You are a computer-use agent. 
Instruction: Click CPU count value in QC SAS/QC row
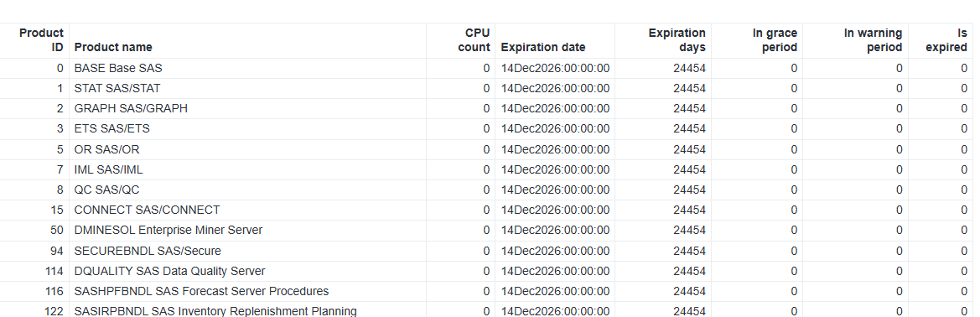tap(460, 190)
